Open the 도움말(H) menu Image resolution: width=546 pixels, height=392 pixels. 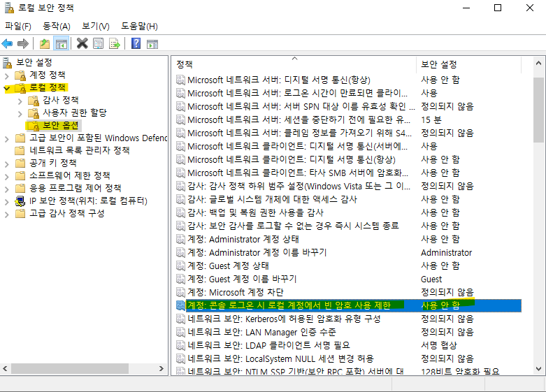click(139, 26)
